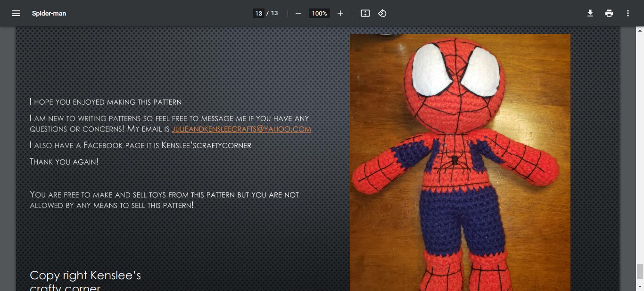The image size is (644, 291).
Task: Click the total page count "13"
Action: (274, 13)
